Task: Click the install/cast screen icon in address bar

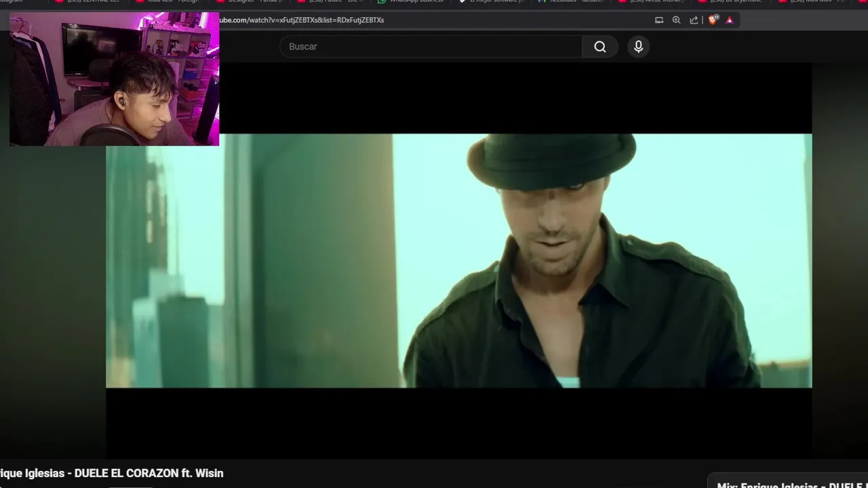Action: (658, 20)
